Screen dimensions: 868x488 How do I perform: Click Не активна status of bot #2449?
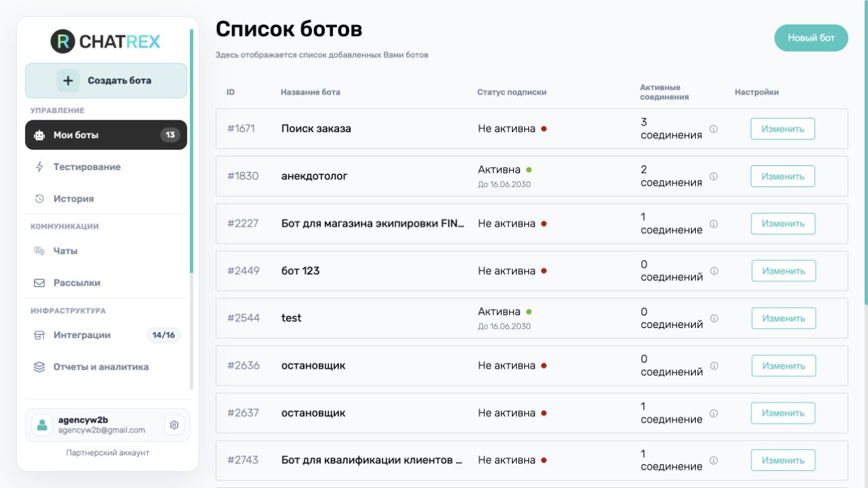click(x=507, y=271)
